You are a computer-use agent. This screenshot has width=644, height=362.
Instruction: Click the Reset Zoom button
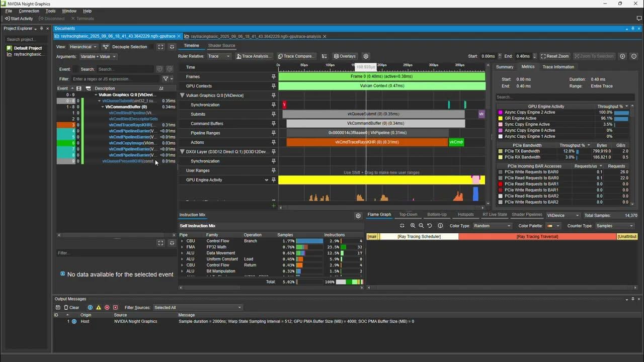point(554,56)
